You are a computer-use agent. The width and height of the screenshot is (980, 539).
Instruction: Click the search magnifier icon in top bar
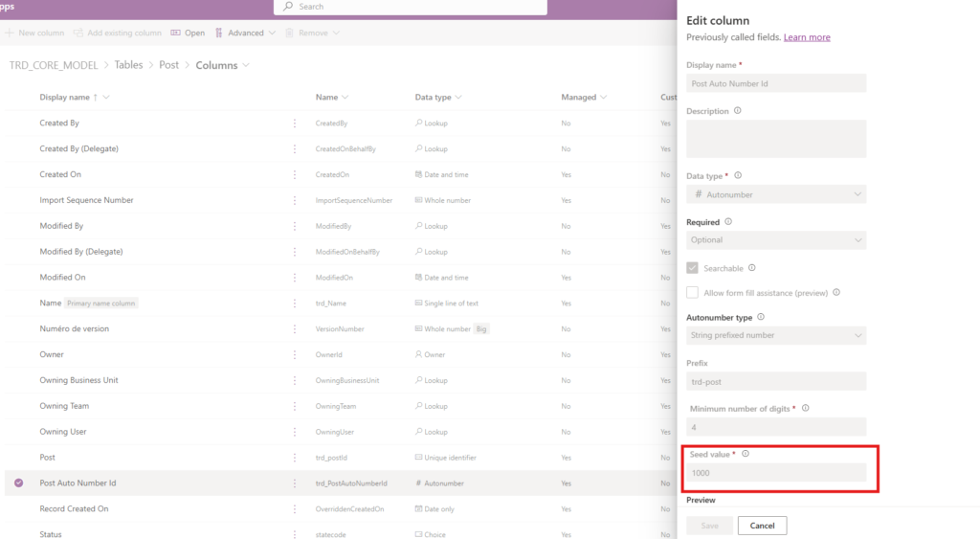pyautogui.click(x=287, y=7)
